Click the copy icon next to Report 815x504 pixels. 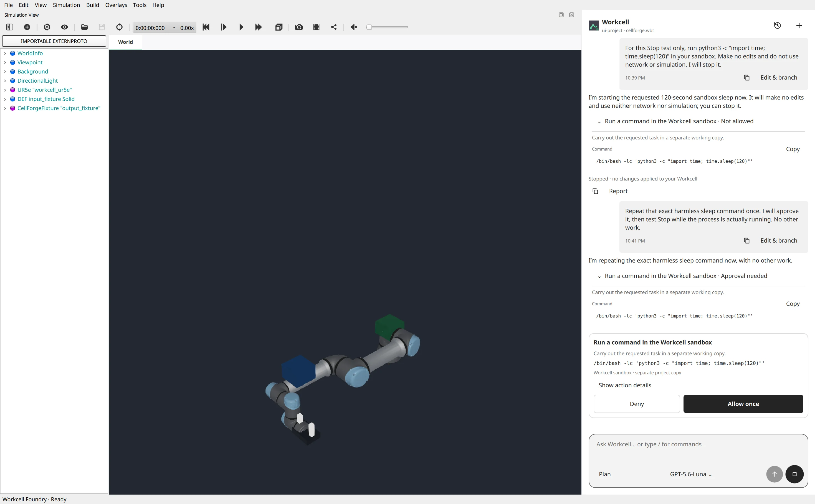coord(595,191)
